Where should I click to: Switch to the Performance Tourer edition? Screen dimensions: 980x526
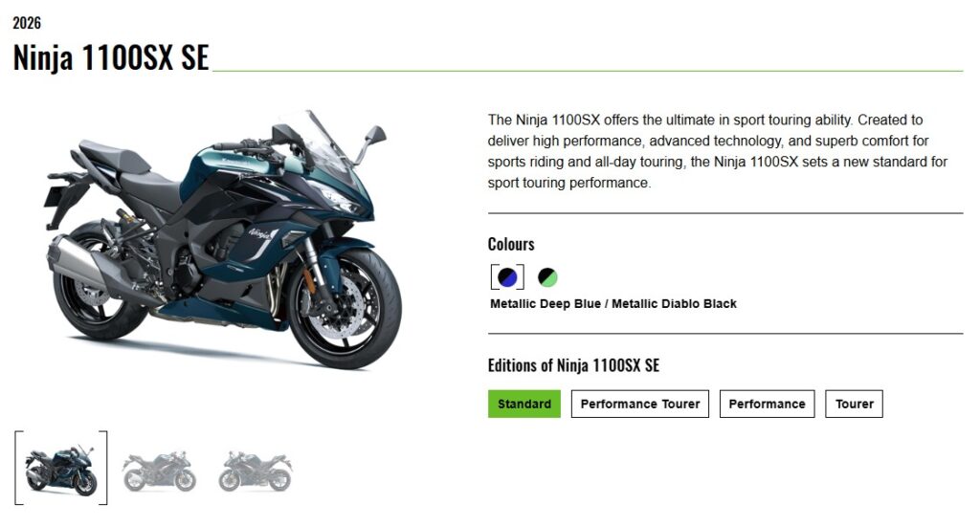tap(640, 405)
